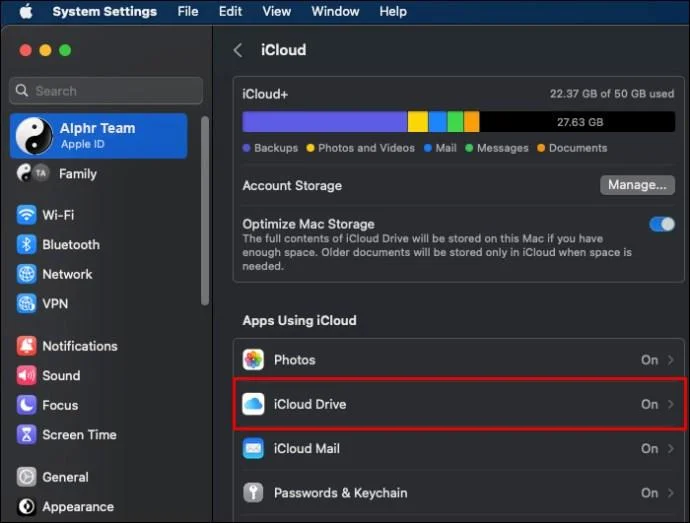Click the green Messages storage segment
690x523 pixels.
pyautogui.click(x=455, y=122)
